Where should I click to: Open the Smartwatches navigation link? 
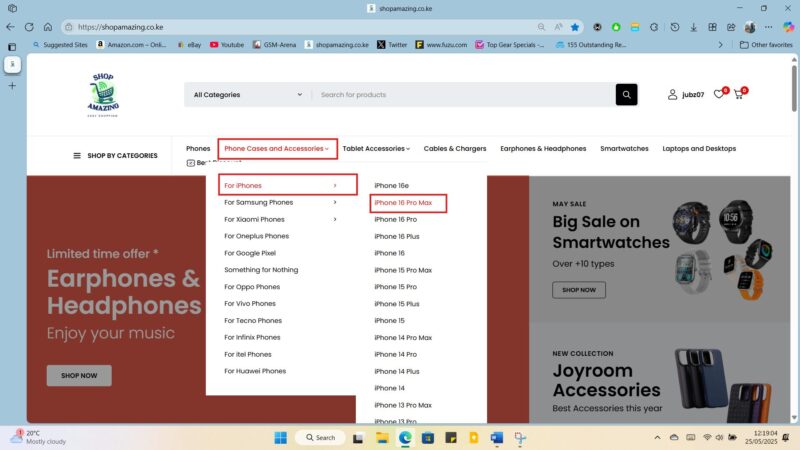[624, 149]
